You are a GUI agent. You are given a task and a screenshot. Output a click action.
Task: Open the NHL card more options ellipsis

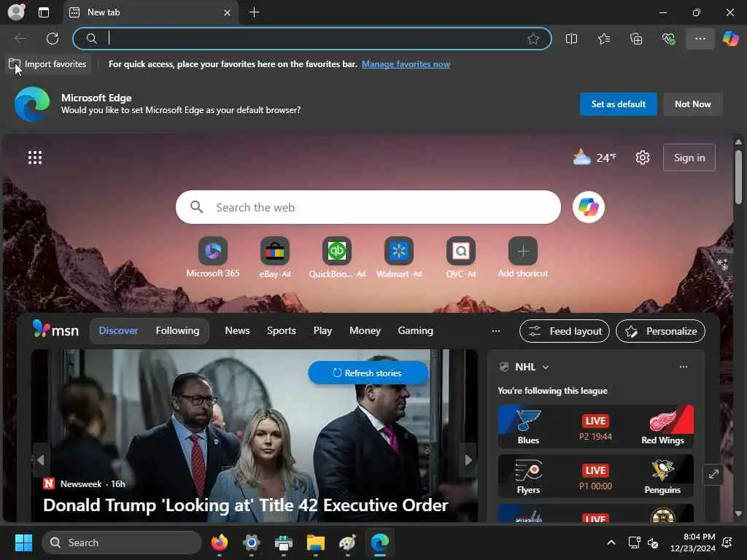point(683,367)
